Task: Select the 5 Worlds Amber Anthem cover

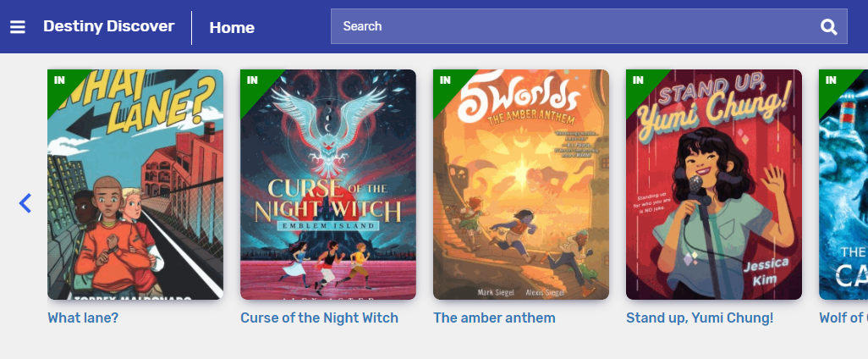Action: point(521,185)
